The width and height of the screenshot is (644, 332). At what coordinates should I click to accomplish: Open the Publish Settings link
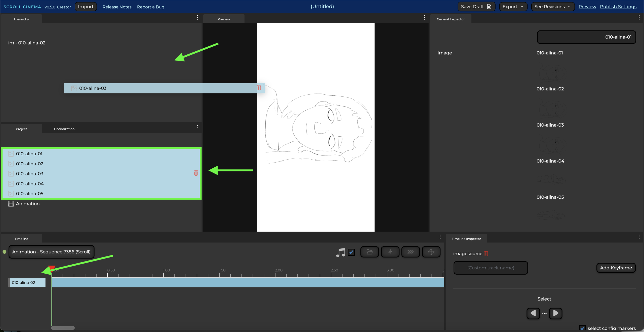point(618,7)
